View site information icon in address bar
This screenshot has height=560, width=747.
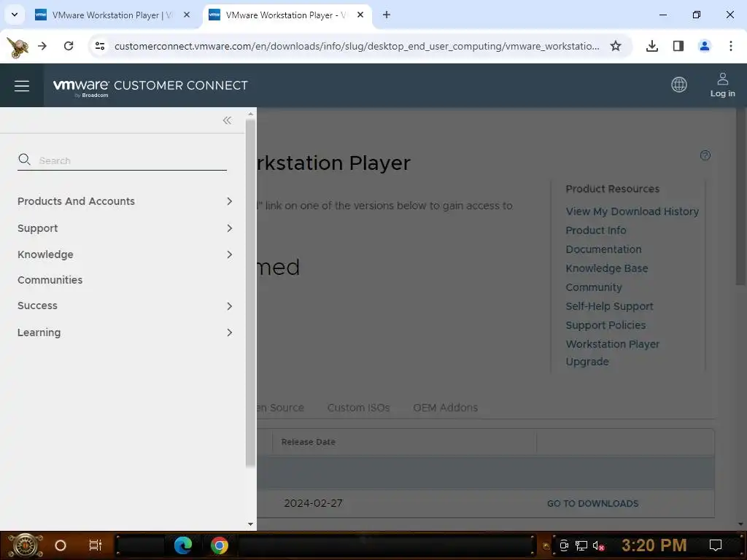(x=100, y=46)
